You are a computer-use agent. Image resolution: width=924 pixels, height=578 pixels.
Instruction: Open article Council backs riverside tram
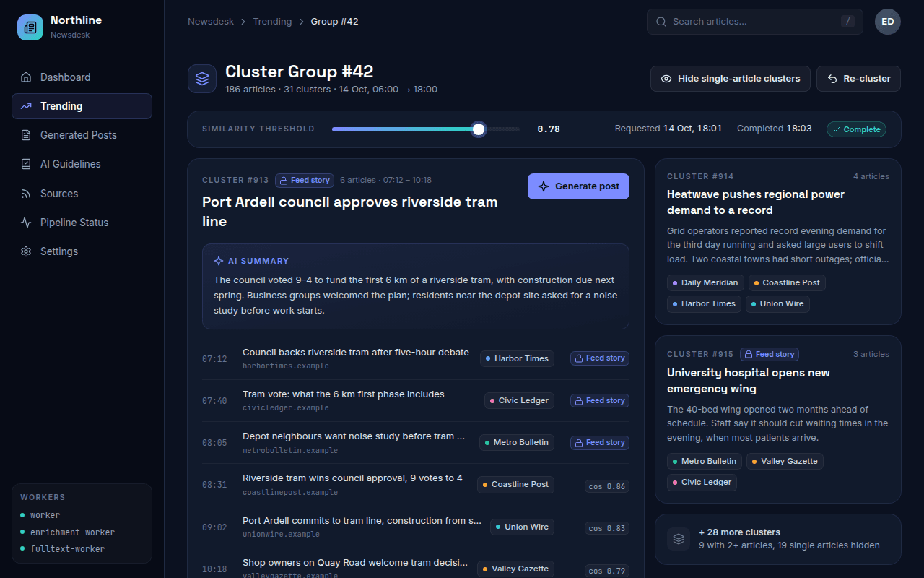coord(356,353)
